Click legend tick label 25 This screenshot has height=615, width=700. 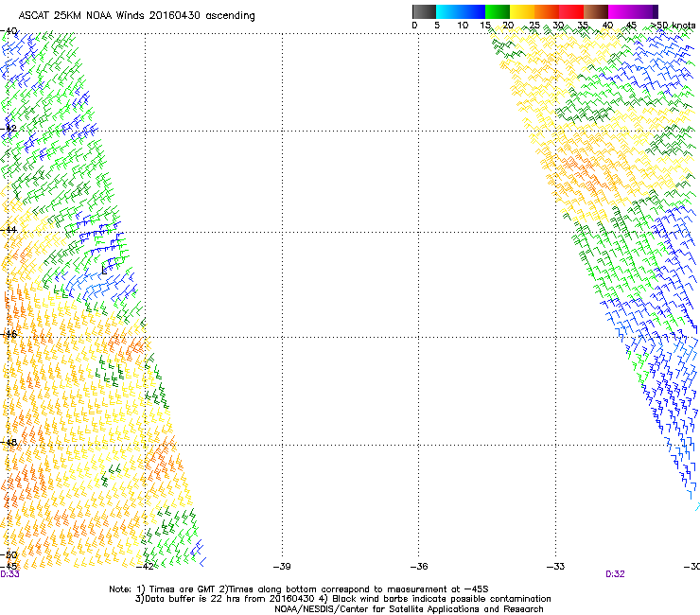[x=534, y=26]
